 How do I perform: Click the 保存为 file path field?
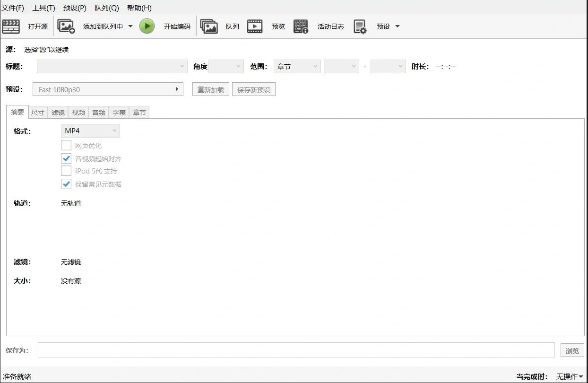(x=296, y=350)
